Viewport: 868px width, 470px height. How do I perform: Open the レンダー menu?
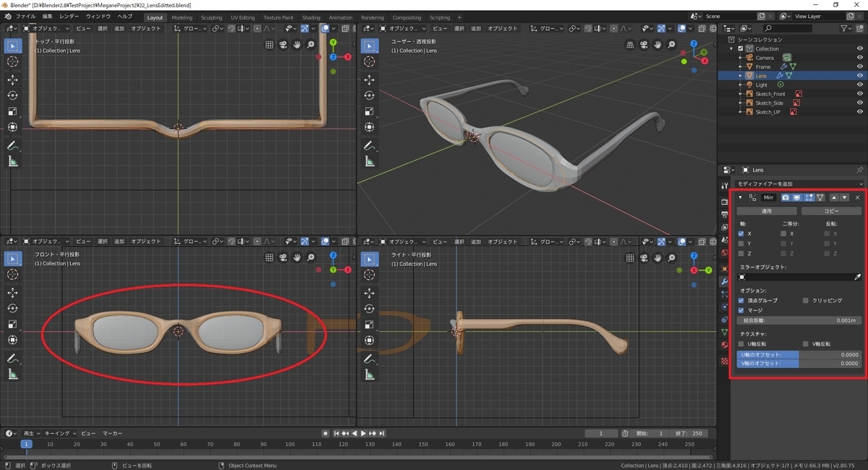(x=69, y=16)
